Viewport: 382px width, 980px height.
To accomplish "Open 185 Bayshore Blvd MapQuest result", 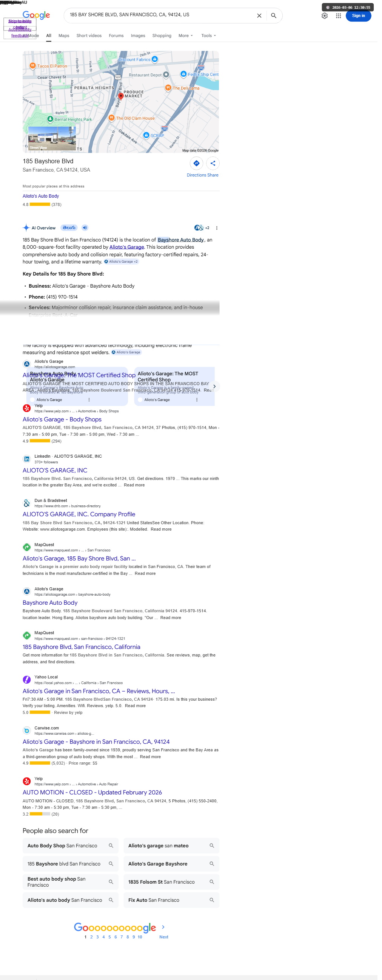I will pos(81,647).
